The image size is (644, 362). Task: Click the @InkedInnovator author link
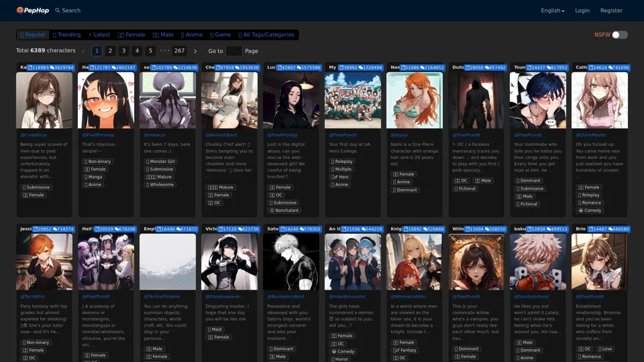coord(347,297)
